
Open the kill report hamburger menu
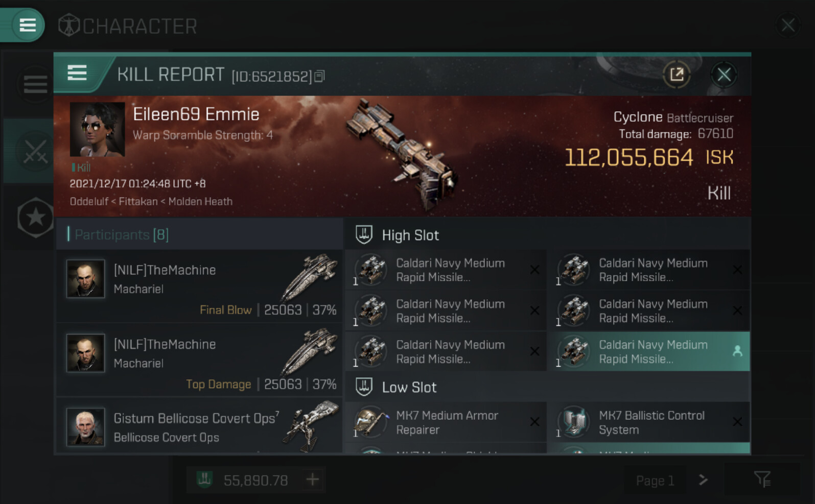[77, 74]
